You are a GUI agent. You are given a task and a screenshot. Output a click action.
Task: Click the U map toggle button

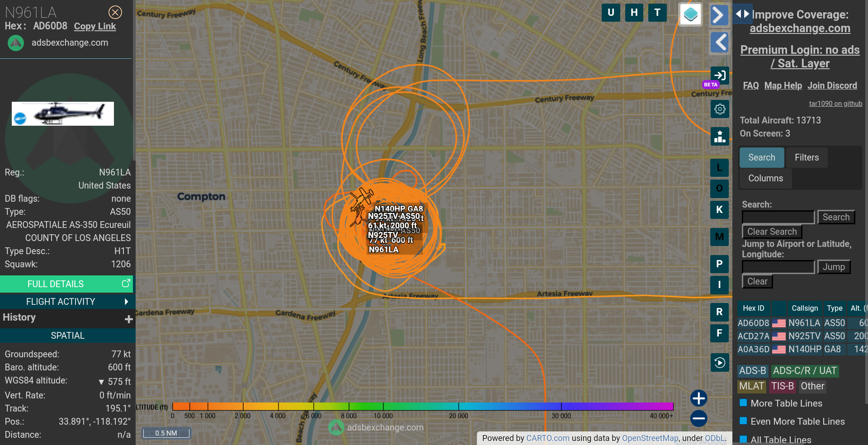[x=611, y=13]
